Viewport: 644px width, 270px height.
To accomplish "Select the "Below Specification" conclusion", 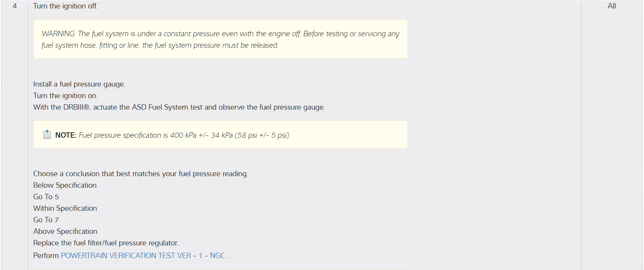I will [x=65, y=185].
